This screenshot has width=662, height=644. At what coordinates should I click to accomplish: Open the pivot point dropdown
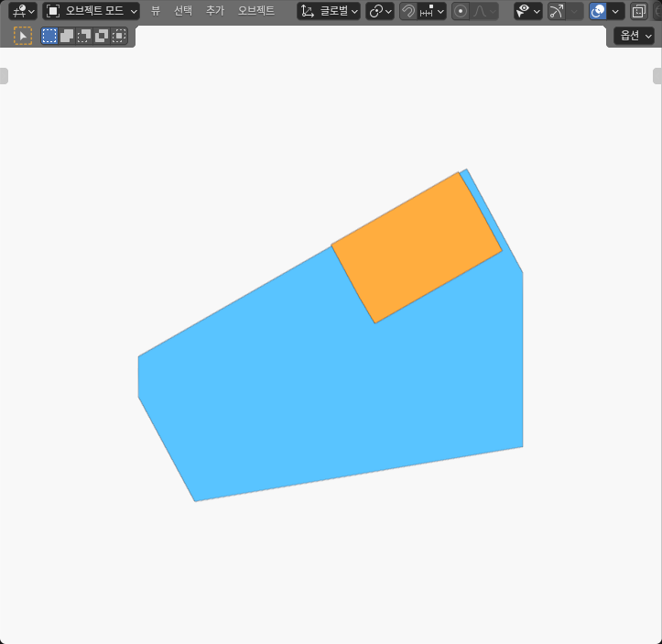(380, 11)
